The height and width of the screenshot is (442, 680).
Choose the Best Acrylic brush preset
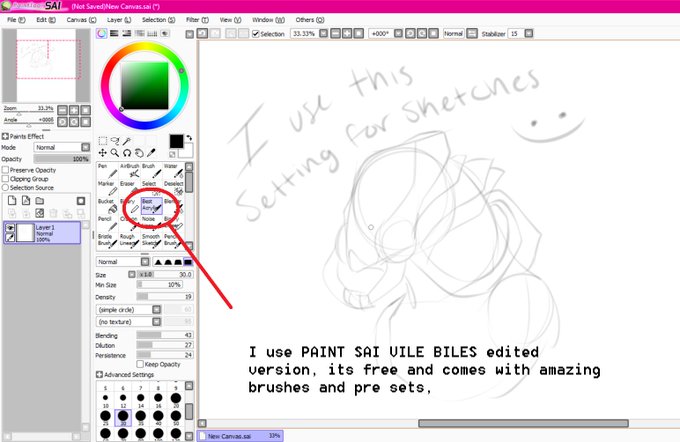[151, 206]
